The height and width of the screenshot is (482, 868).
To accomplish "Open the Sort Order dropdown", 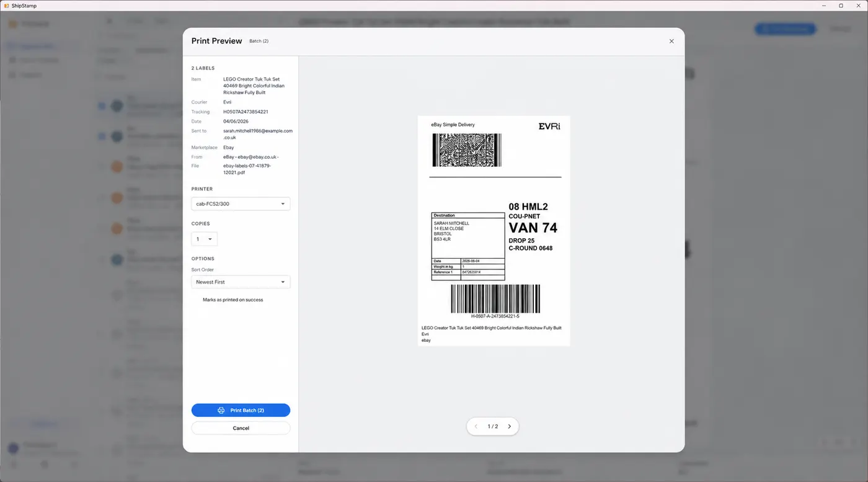I will pos(241,282).
